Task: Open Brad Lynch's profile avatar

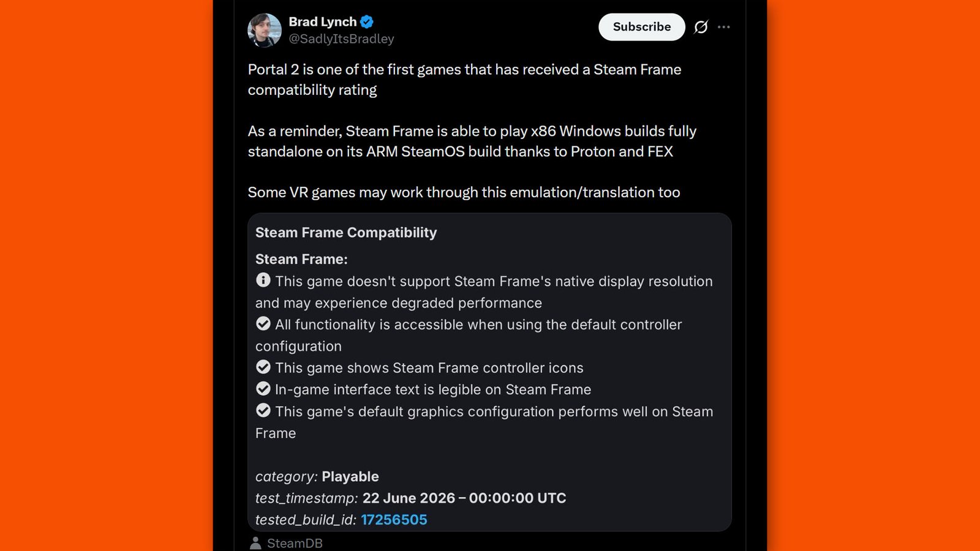Action: pos(265,30)
